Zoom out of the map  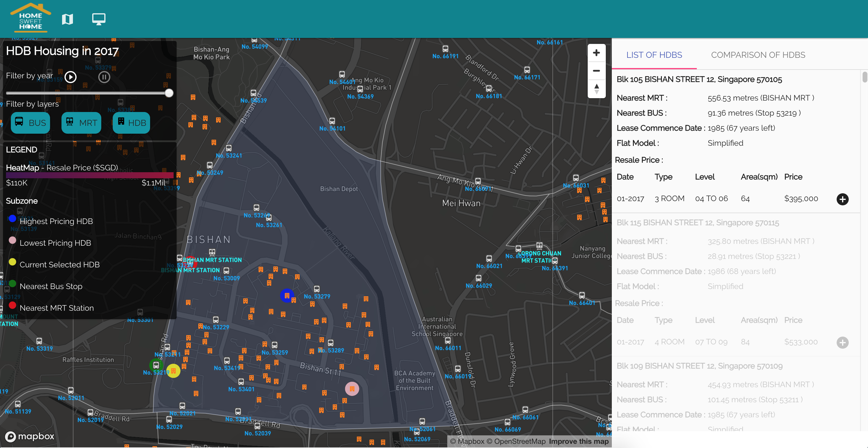pyautogui.click(x=596, y=71)
